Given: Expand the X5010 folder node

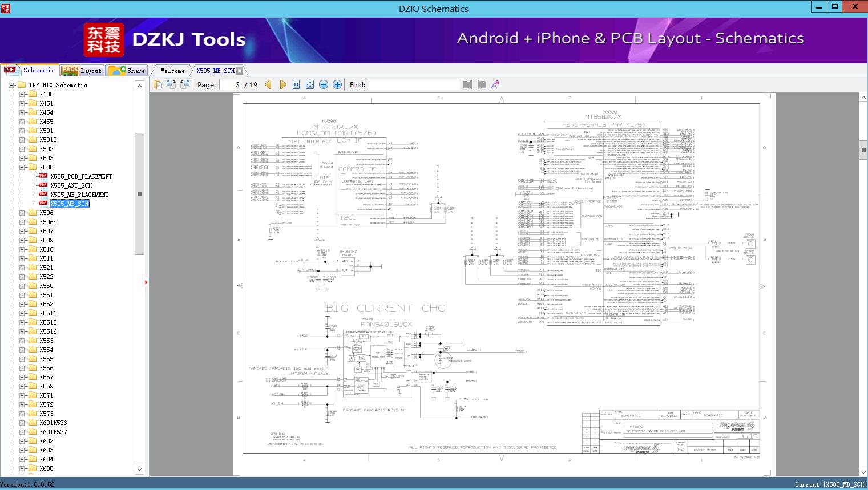Looking at the screenshot, I should [22, 140].
